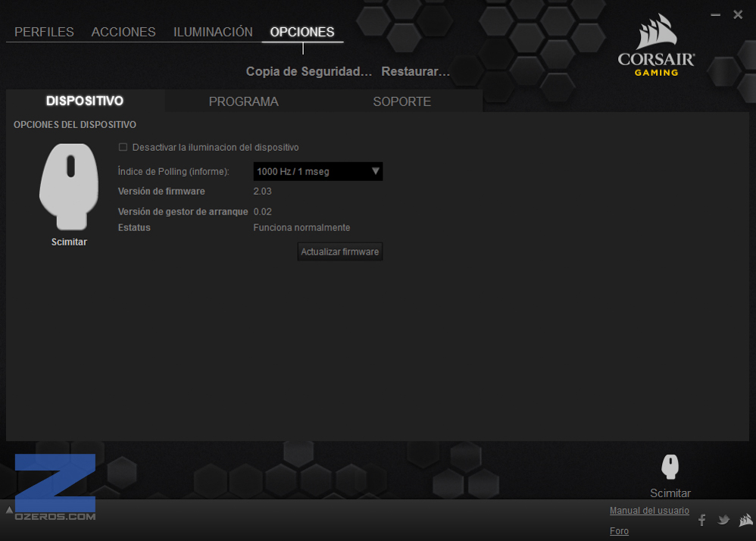Click the OPCIONES DEL DISPOSITIVO heading
Screen dimensions: 756x541
(75, 125)
